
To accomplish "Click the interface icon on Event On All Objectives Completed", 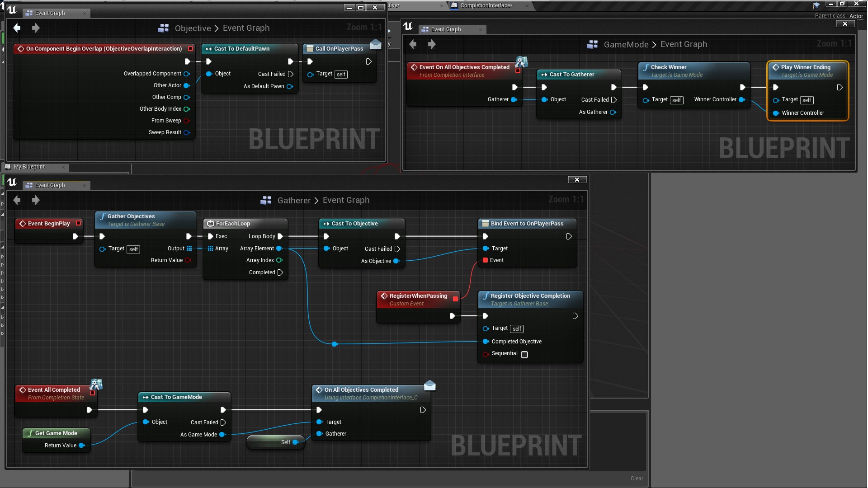I will (x=522, y=62).
